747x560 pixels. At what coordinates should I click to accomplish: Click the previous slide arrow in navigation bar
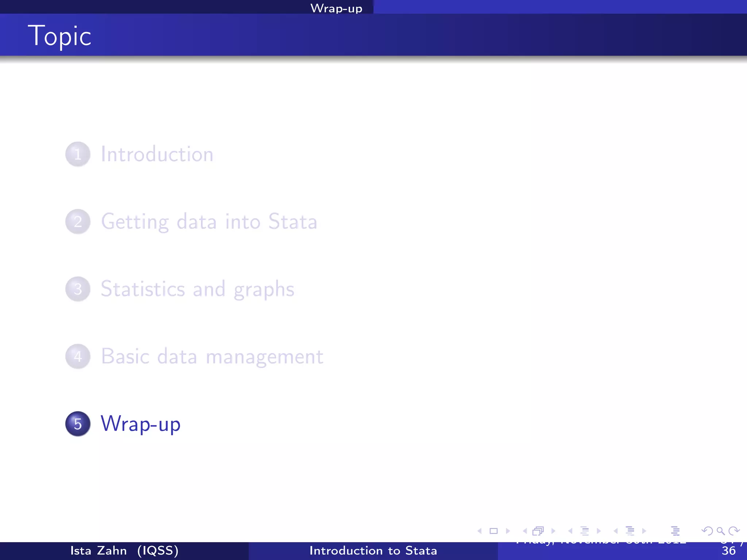[480, 531]
